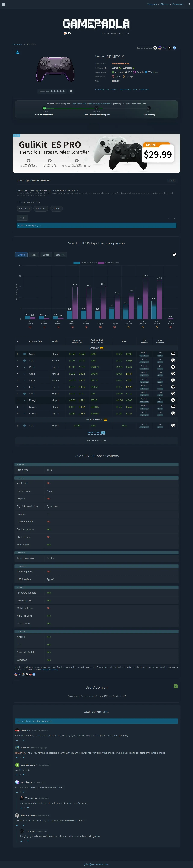Downvote the Musiblack comment
Image resolution: width=193 pixels, height=868 pixels.
pyautogui.click(x=24, y=792)
